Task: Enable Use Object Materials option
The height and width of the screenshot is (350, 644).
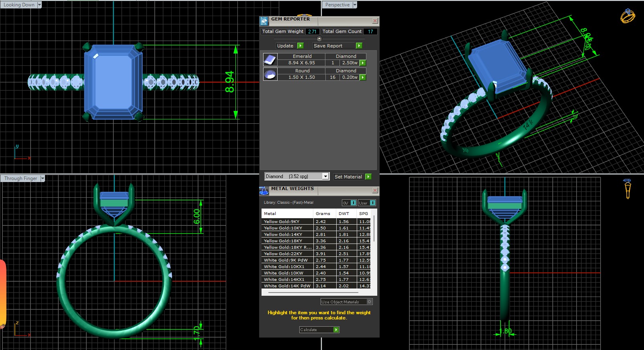Action: (370, 302)
